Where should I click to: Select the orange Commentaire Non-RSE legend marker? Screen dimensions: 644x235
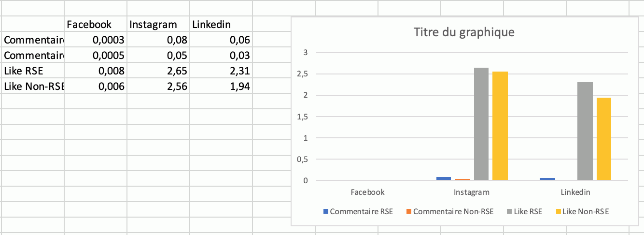[x=409, y=211]
